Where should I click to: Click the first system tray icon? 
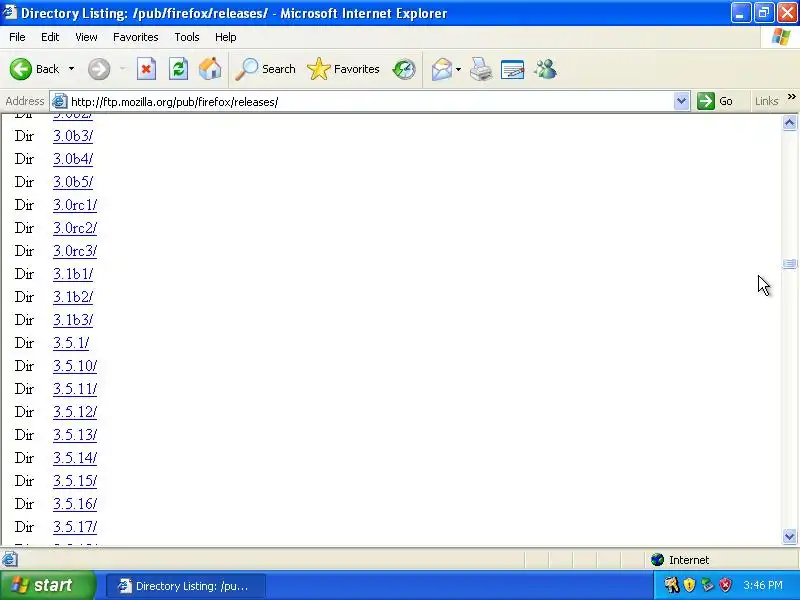(671, 585)
